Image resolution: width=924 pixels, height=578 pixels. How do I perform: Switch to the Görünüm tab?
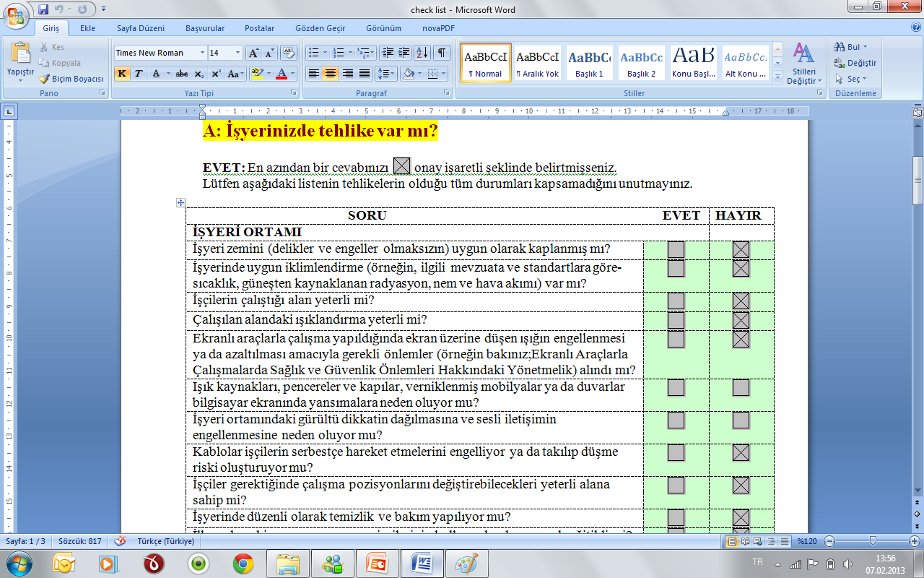[x=383, y=28]
